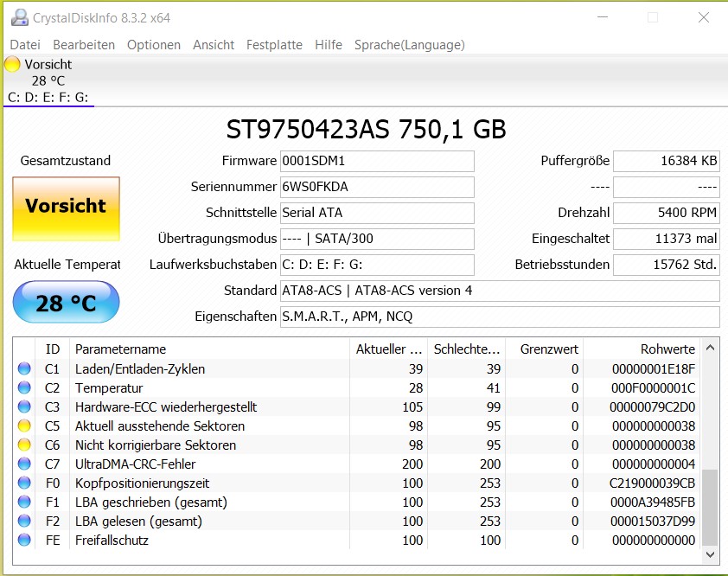Click blue status dot for LBA gelesen
The height and width of the screenshot is (576, 728).
pyautogui.click(x=24, y=522)
